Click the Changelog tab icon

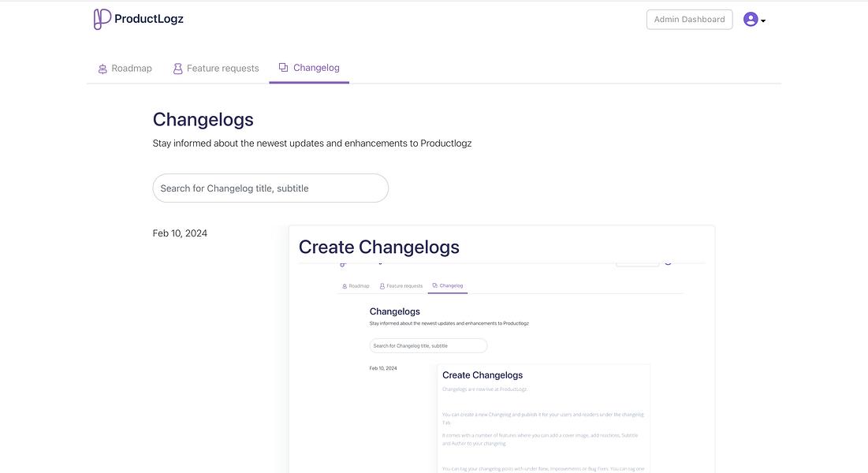coord(284,68)
